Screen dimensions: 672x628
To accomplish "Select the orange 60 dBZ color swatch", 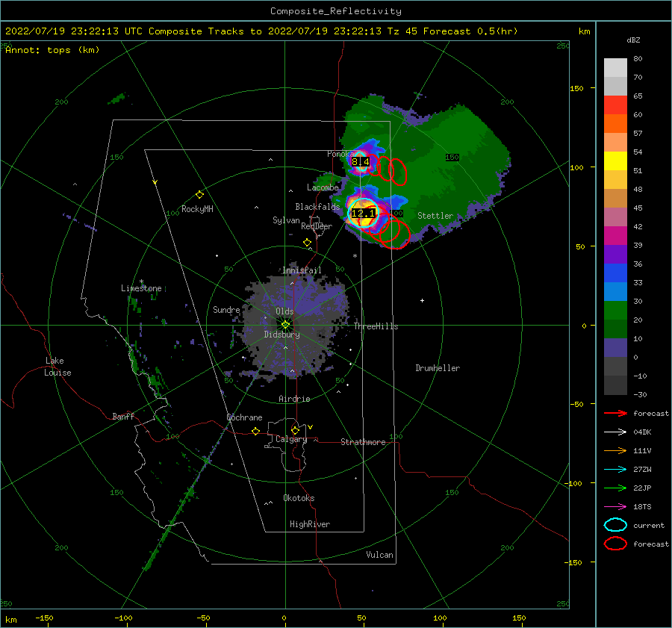I will pos(615,123).
